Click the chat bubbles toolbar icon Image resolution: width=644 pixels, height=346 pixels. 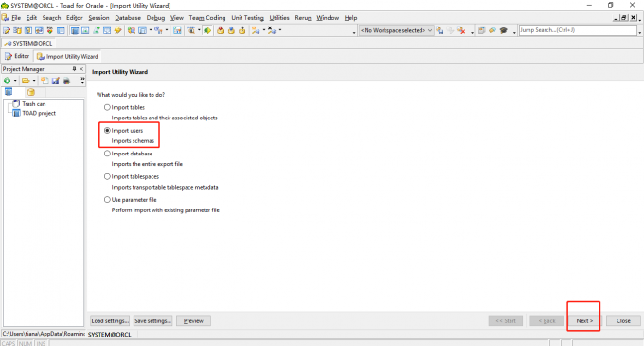492,30
